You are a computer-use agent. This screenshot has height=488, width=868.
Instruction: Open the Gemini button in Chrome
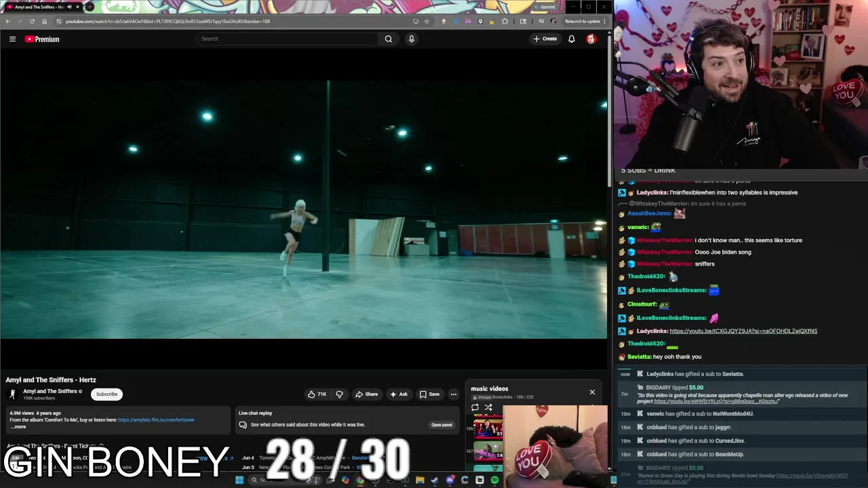[x=545, y=7]
